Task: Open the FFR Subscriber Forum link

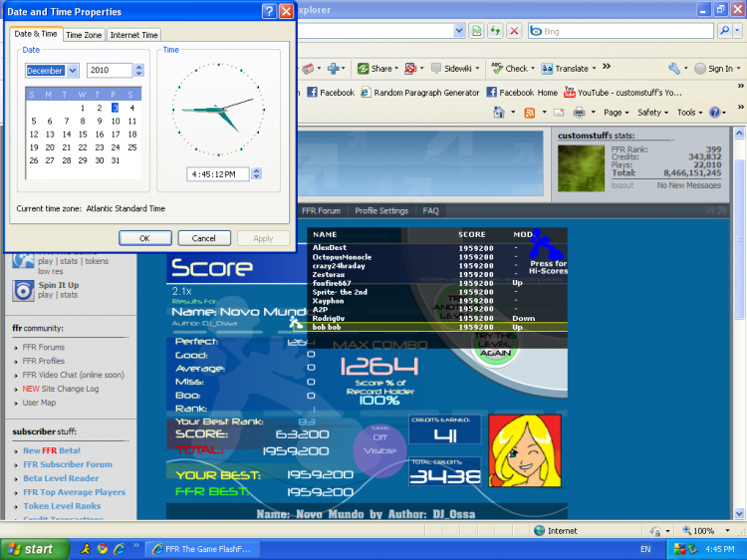Action: coord(68,464)
